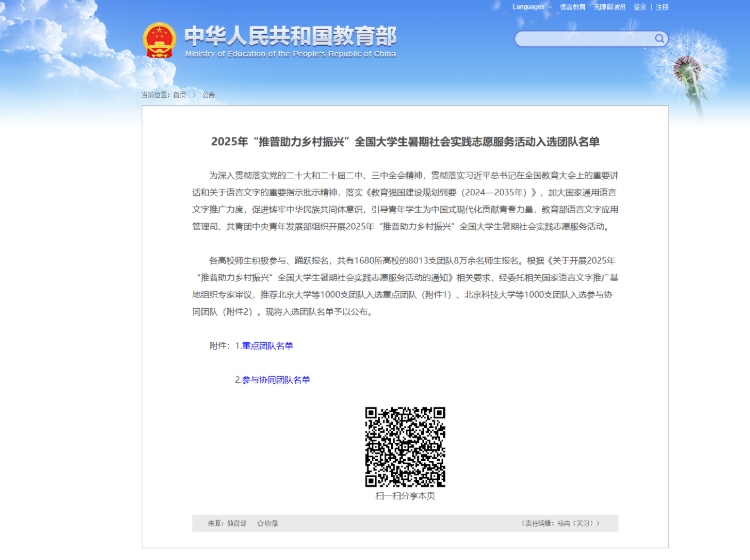The width and height of the screenshot is (750, 560).
Task: Go to 首页 in breadcrumb
Action: (x=179, y=95)
